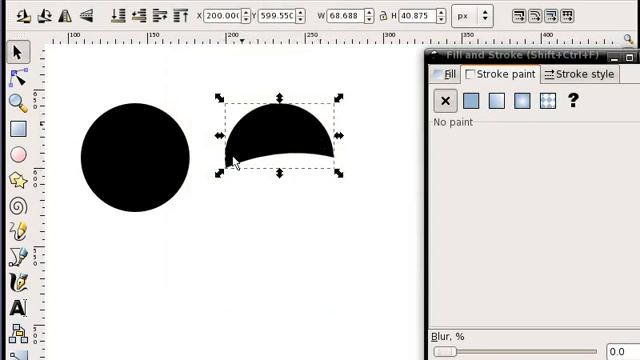
Task: Select the Connector diagram tool
Action: click(x=18, y=333)
